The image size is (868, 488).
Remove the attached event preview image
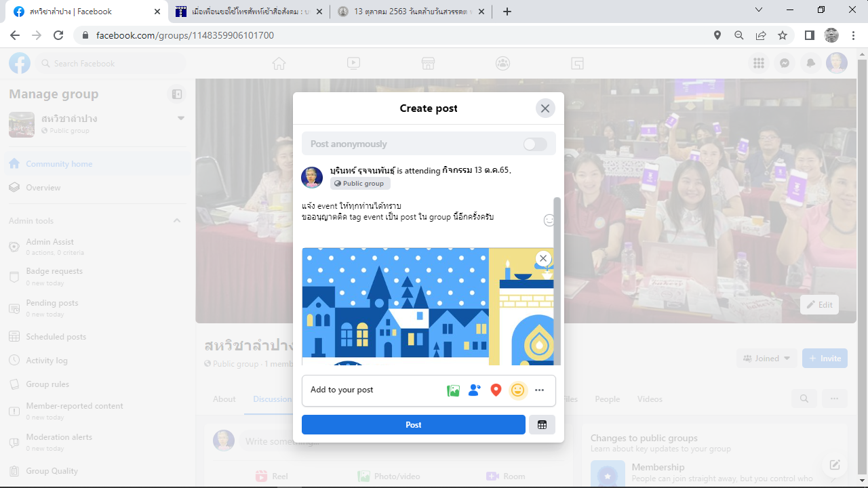coord(542,258)
